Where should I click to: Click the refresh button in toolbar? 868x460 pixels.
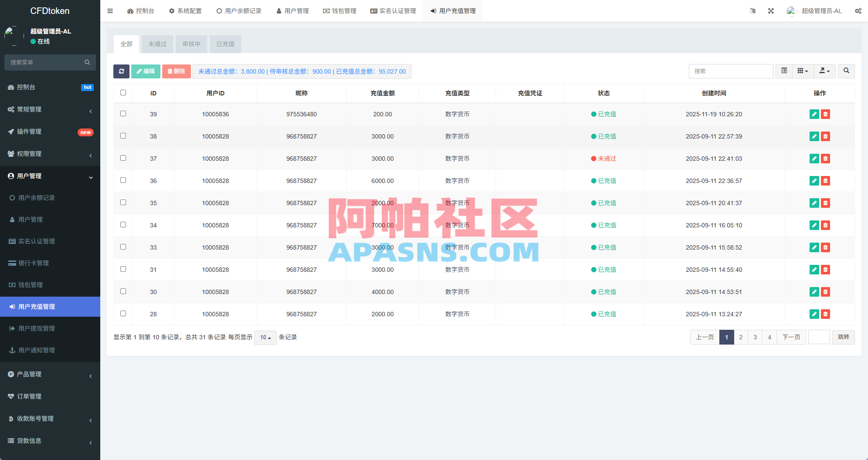pos(121,71)
